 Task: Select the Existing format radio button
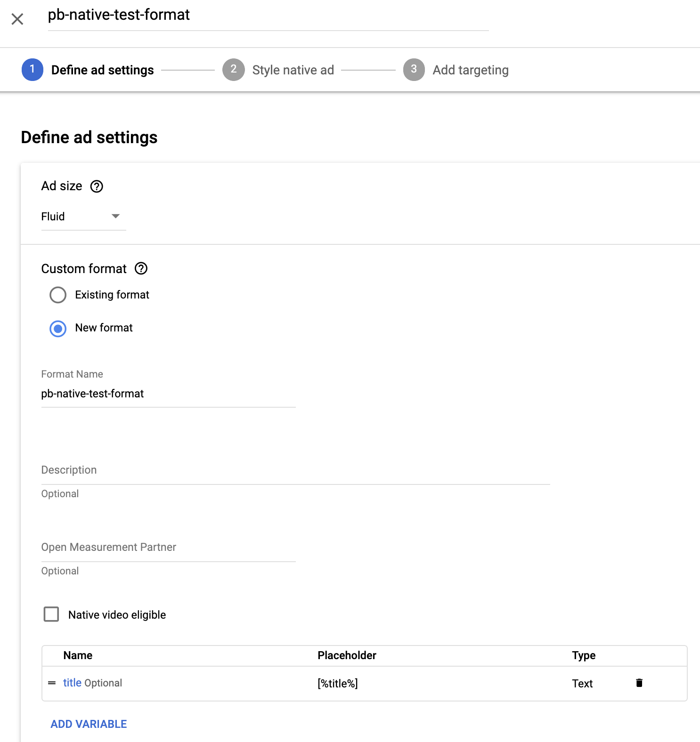(x=58, y=295)
